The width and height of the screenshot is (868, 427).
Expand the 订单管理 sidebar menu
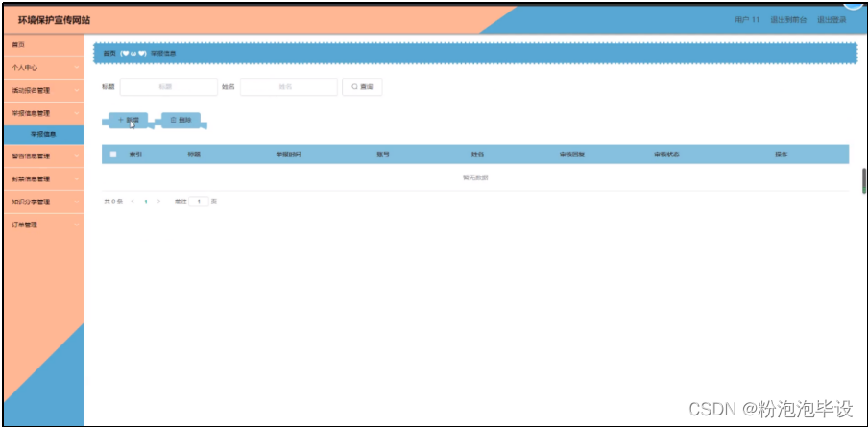(43, 225)
